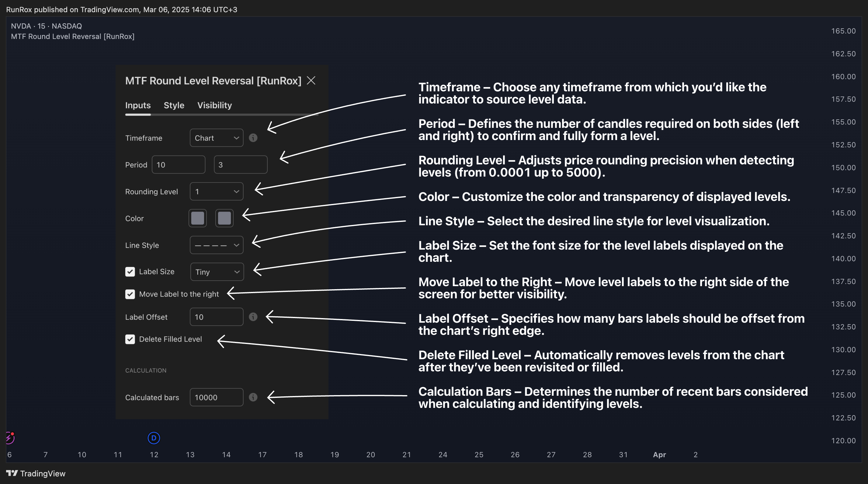Image resolution: width=868 pixels, height=484 pixels.
Task: Click the RunRox published header text
Action: click(122, 9)
